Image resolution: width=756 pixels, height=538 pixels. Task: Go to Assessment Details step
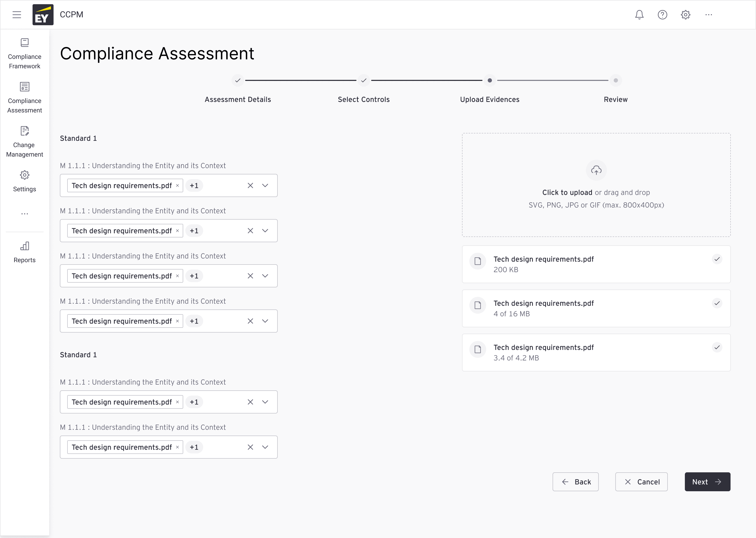click(x=238, y=80)
